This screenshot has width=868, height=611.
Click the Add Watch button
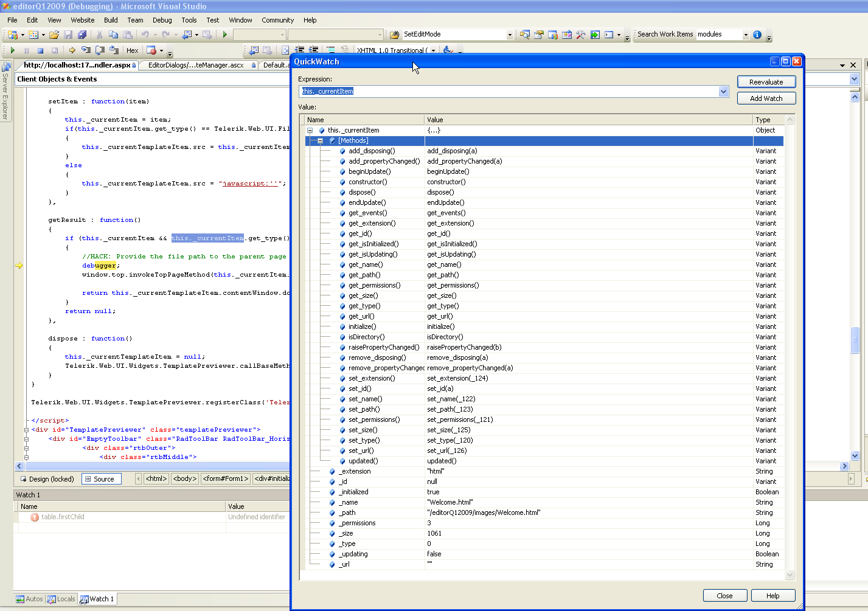(766, 98)
